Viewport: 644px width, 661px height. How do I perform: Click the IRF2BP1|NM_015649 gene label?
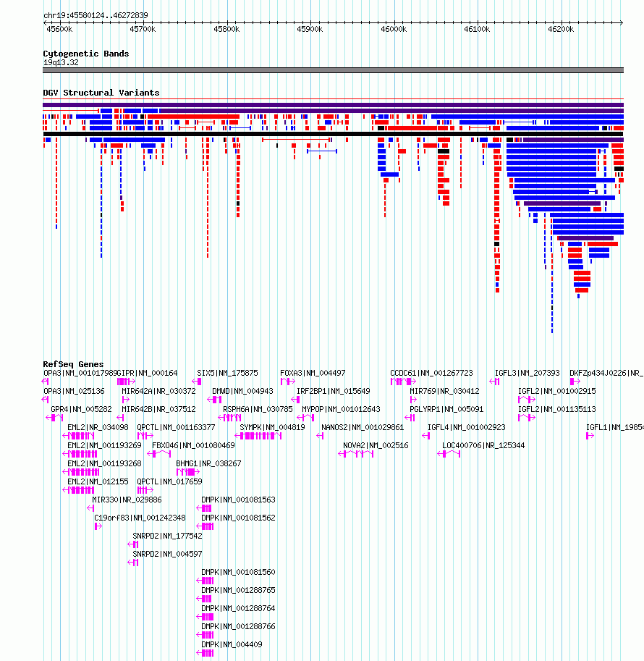click(x=334, y=391)
